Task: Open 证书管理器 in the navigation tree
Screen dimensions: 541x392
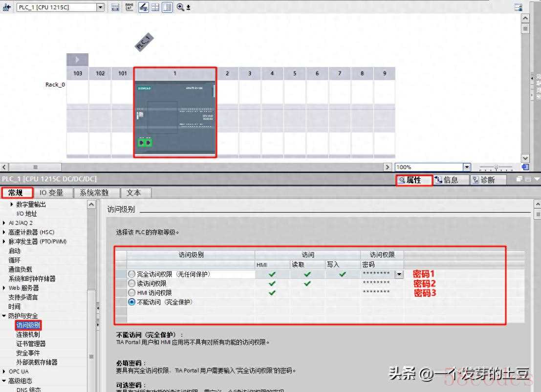Action: [31, 344]
